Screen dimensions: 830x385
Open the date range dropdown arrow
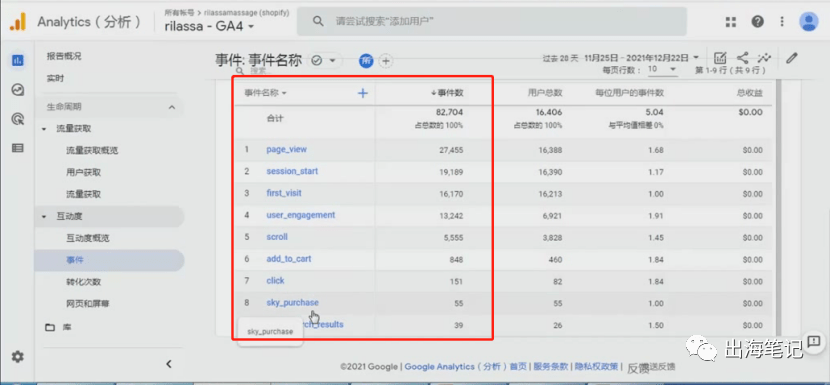(x=696, y=58)
